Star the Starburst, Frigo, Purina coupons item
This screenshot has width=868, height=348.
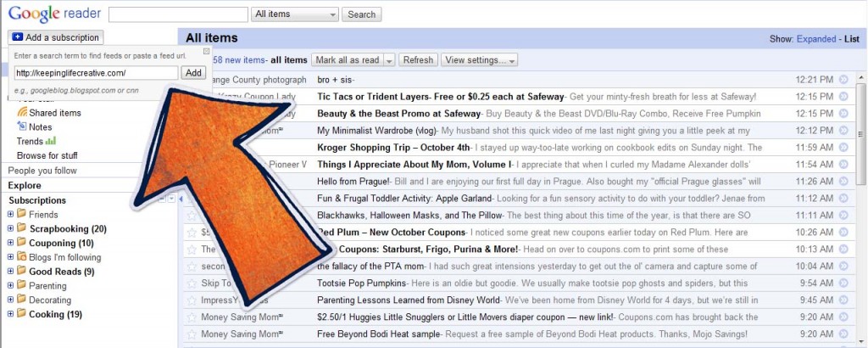point(192,250)
